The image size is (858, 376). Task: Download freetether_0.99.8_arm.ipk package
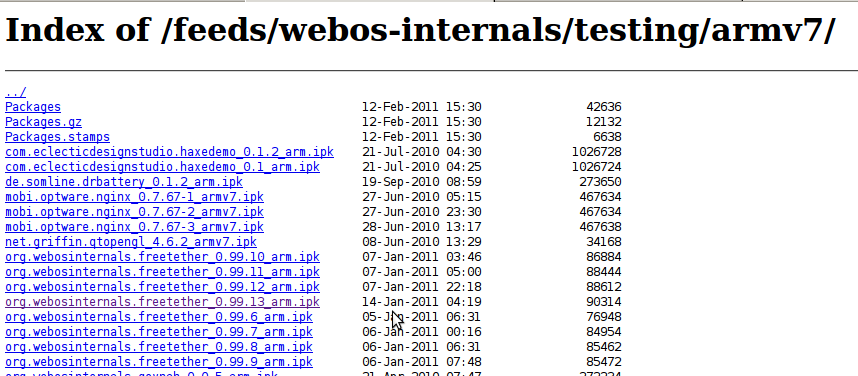(159, 347)
